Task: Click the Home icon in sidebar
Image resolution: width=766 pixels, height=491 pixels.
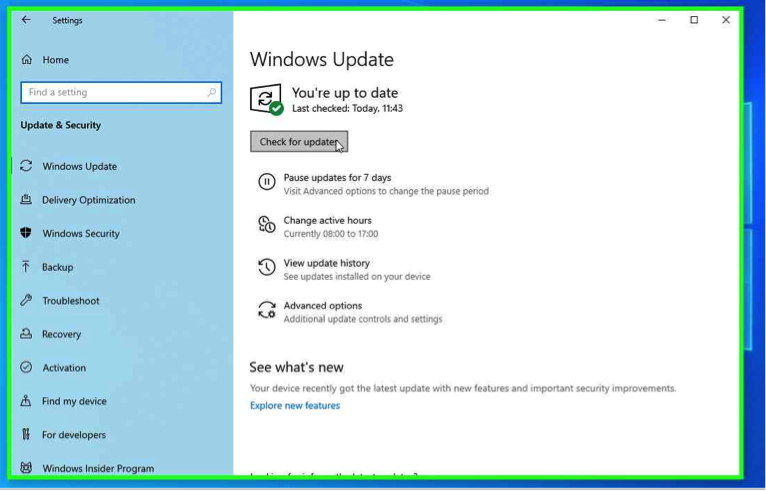Action: coord(27,60)
